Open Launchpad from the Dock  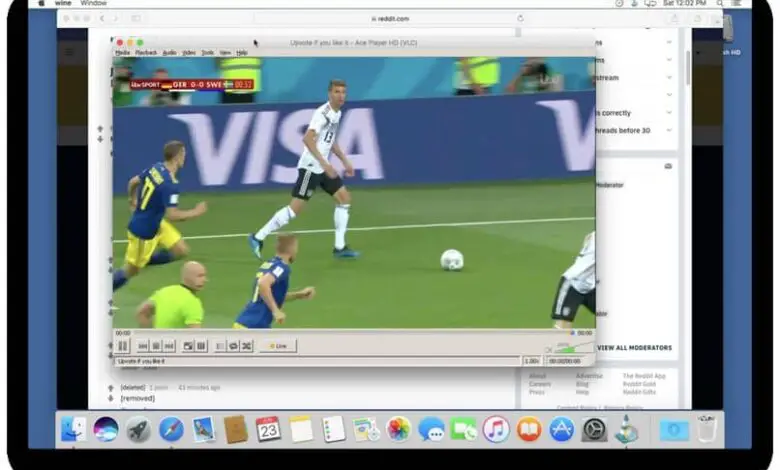(x=138, y=429)
